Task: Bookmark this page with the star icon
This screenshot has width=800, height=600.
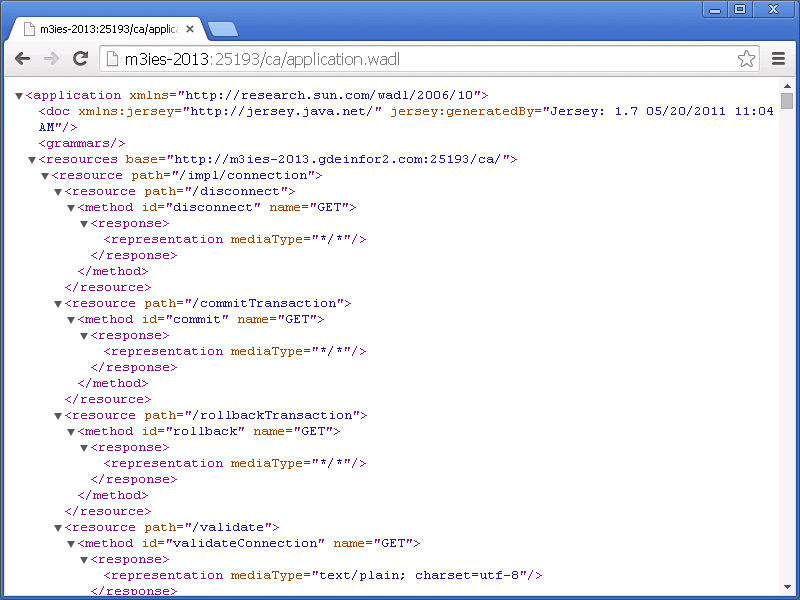Action: (746, 59)
